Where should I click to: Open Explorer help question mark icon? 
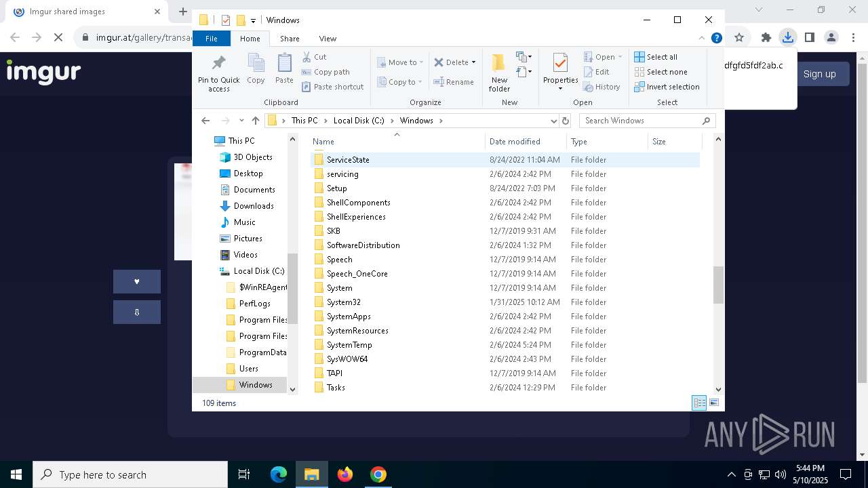[x=716, y=39]
